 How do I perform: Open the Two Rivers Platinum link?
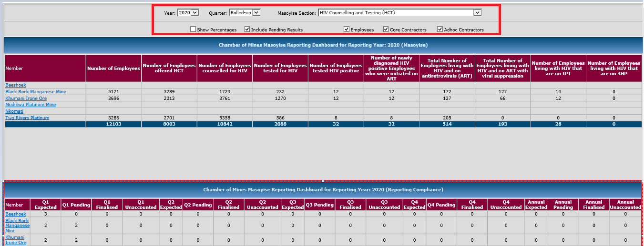coord(27,118)
